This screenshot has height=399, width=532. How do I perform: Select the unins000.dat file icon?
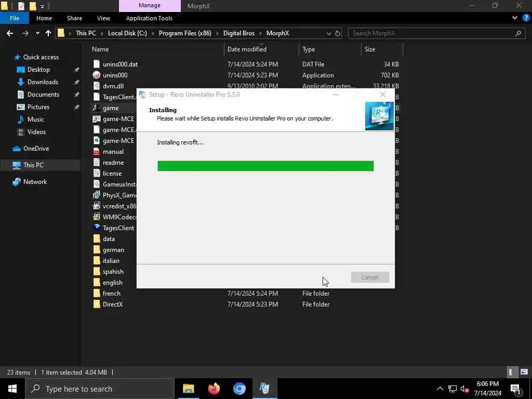click(x=97, y=64)
